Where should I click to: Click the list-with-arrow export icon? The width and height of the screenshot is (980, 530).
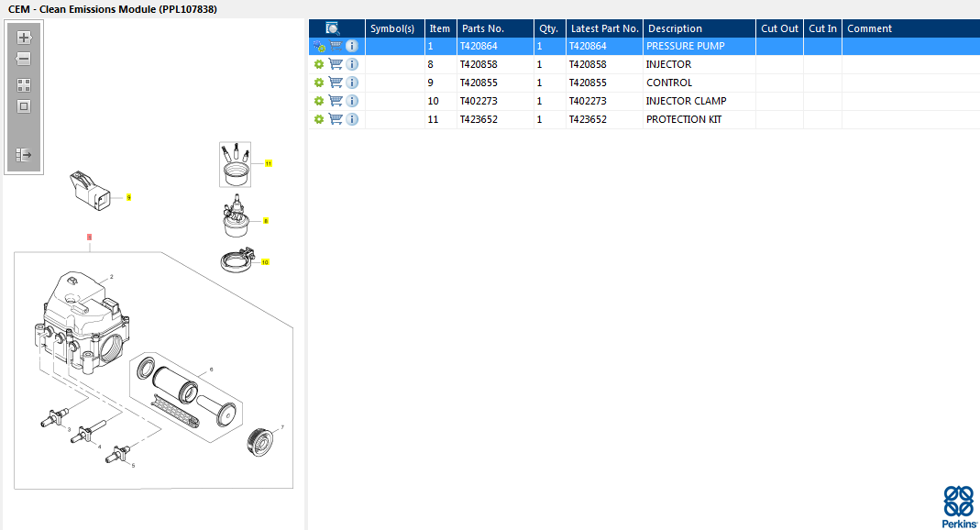[x=24, y=154]
